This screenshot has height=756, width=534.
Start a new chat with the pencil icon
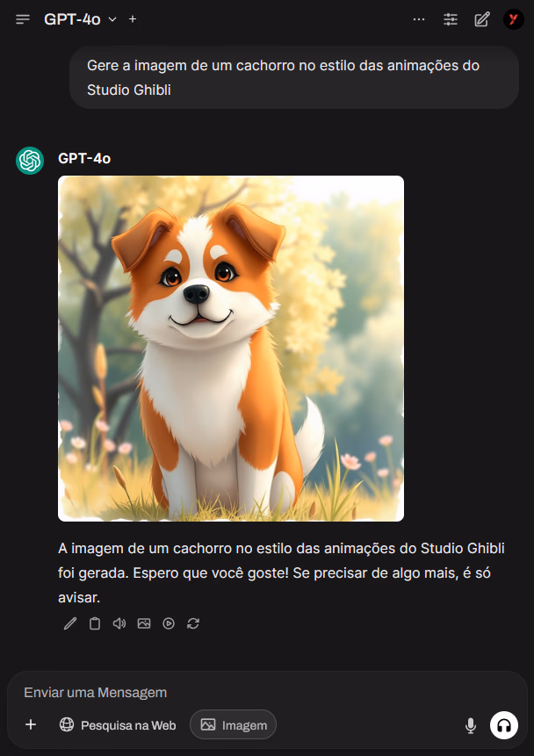pos(482,19)
